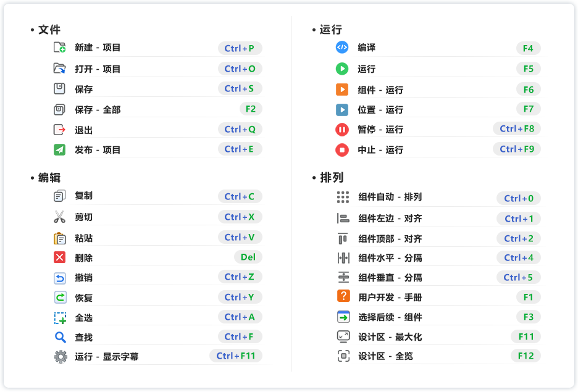Click the 排列 section heading
This screenshot has height=392, width=578.
332,178
